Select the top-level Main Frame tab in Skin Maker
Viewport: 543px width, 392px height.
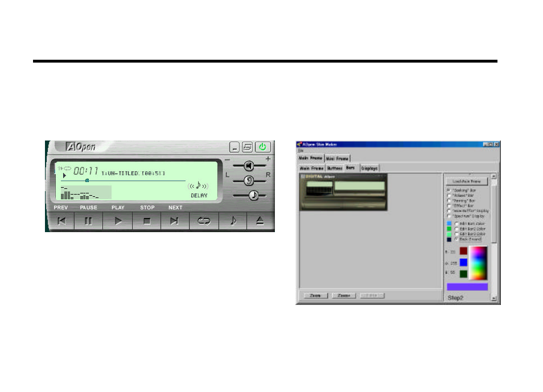pos(311,158)
